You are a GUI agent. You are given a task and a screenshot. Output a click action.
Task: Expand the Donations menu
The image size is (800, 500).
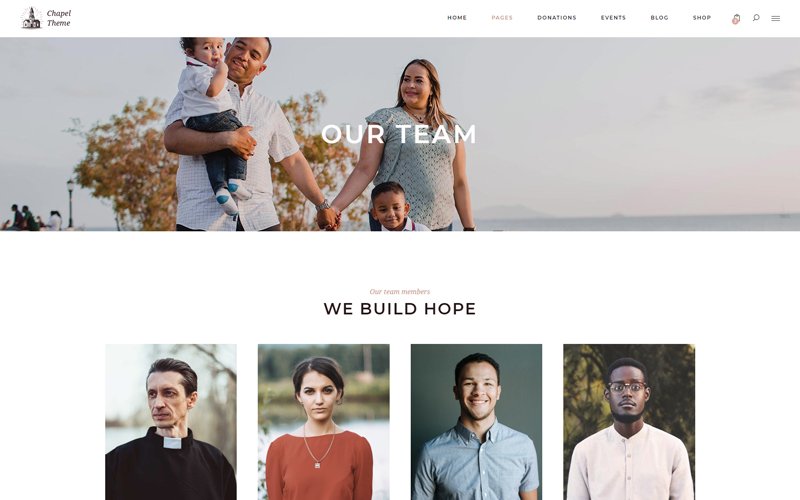pyautogui.click(x=557, y=18)
